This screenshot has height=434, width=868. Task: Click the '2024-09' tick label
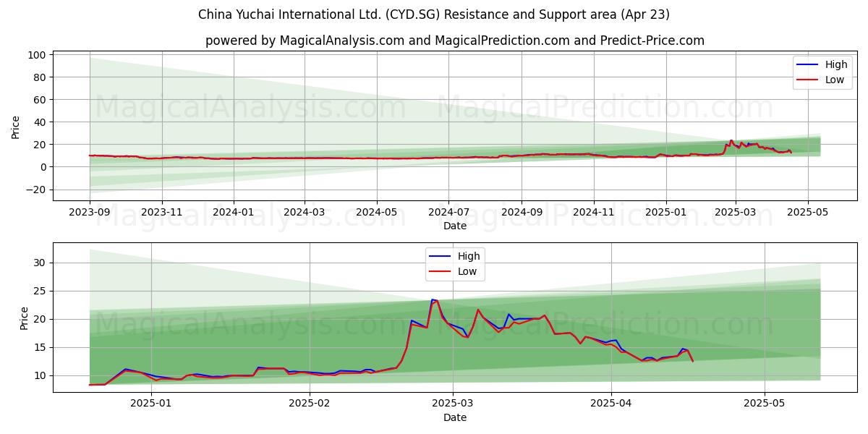(x=521, y=213)
